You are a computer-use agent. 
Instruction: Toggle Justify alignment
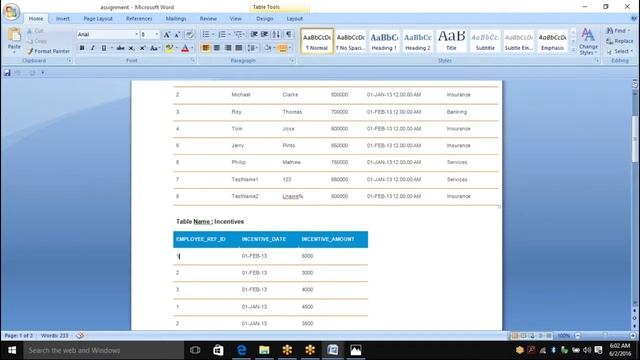(239, 48)
